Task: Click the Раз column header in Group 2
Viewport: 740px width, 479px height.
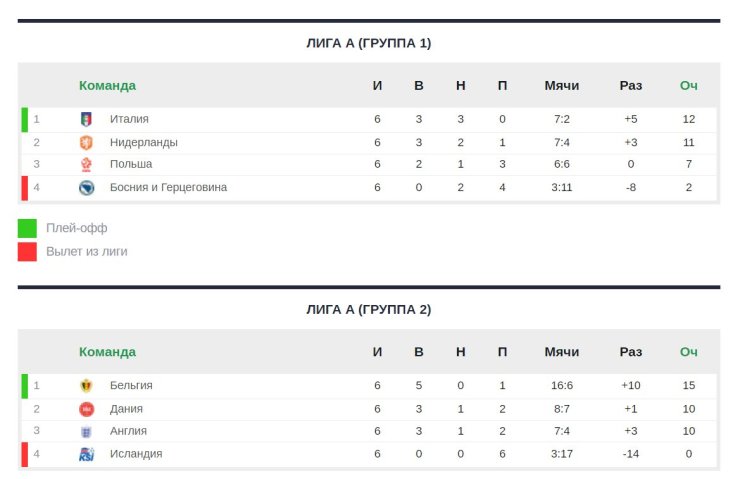Action: coord(630,352)
